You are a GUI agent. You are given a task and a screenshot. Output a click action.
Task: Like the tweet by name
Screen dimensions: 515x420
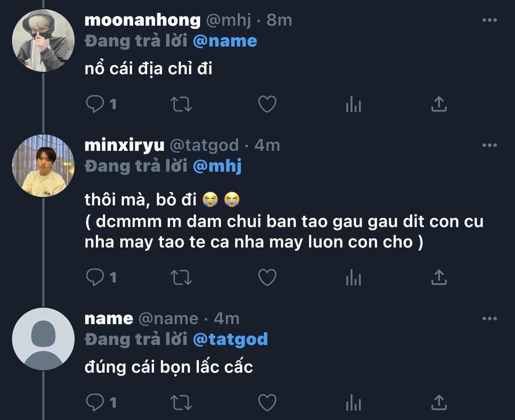coord(267,402)
